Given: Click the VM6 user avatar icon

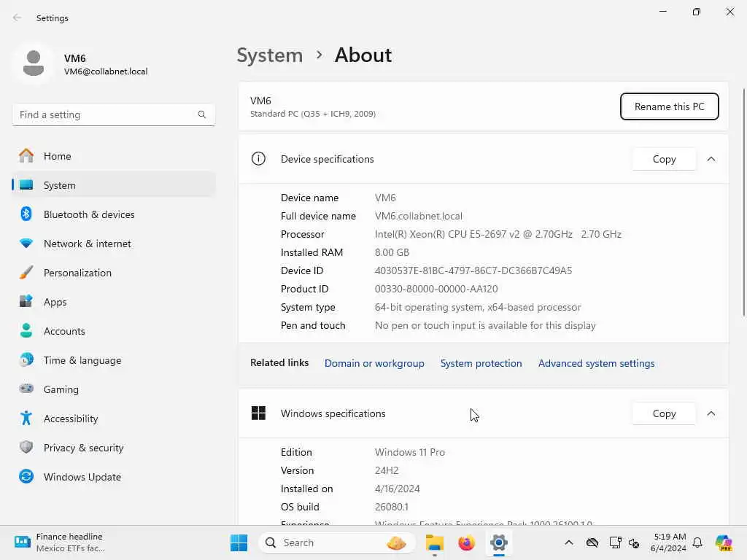Looking at the screenshot, I should [34, 63].
